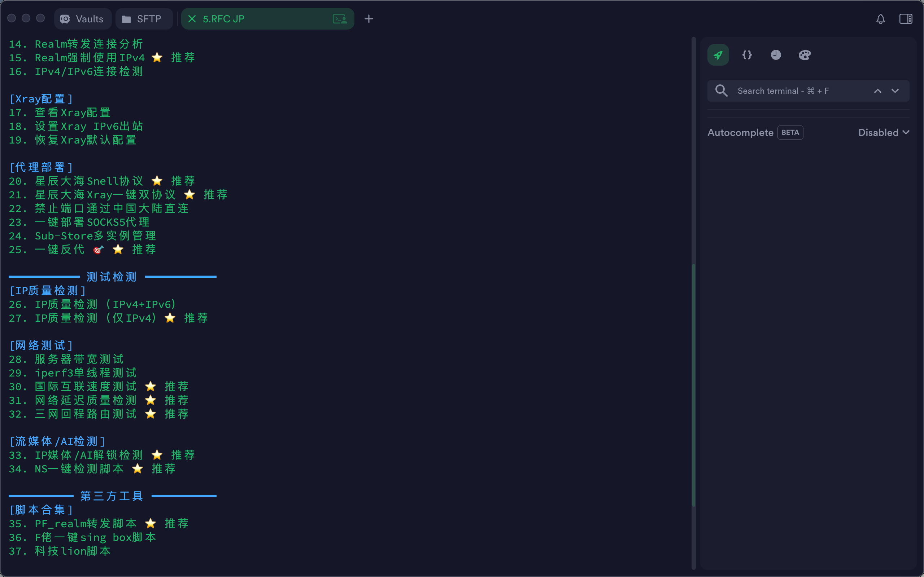The width and height of the screenshot is (924, 577).
Task: Open the theme palette panel
Action: coord(805,55)
